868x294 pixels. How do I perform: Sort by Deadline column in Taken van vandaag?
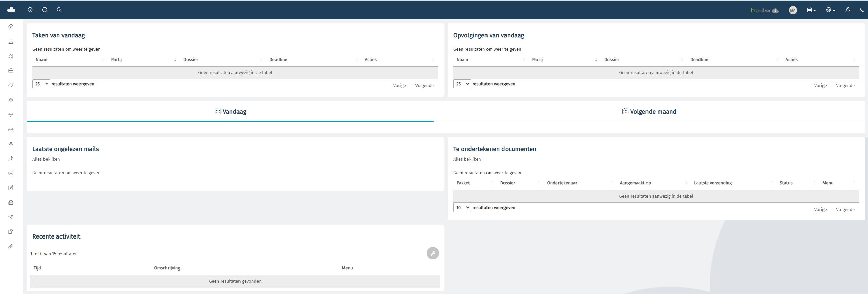[278, 60]
